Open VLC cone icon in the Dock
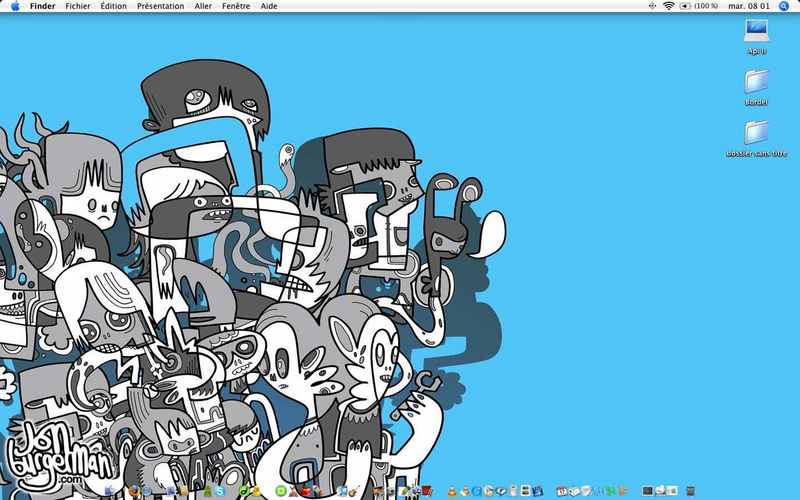800x500 pixels. 452,491
